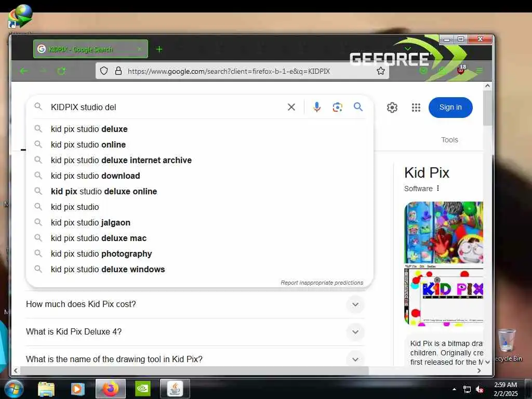
Task: Open a new tab with plus icon
Action: 159,49
